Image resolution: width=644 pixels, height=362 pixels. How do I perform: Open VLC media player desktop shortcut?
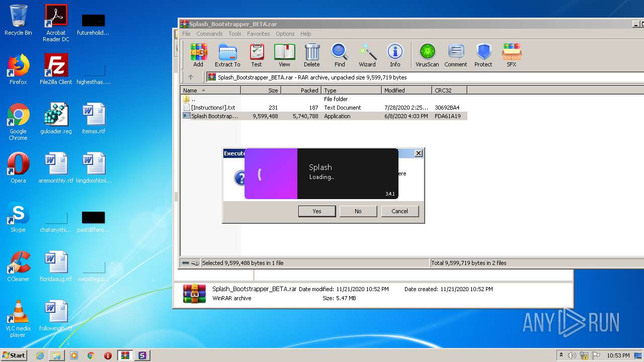click(18, 319)
